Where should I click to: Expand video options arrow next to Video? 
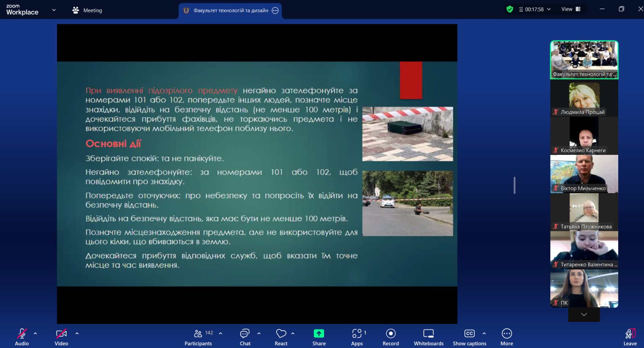click(x=77, y=334)
